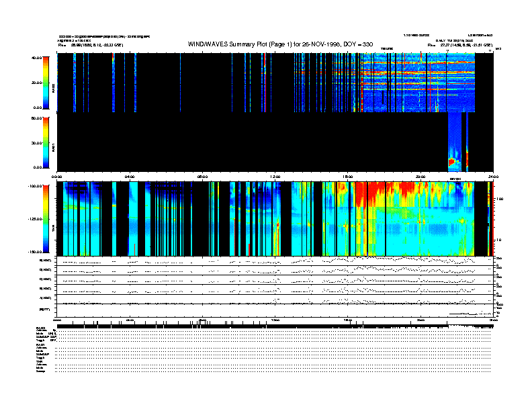Screen dimensions: 532x411
Task: Select the RAD2 color scale bar
Action: (46, 83)
